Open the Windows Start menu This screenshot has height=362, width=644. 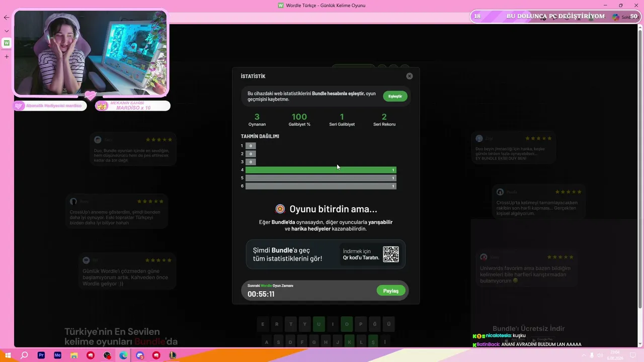pyautogui.click(x=8, y=355)
